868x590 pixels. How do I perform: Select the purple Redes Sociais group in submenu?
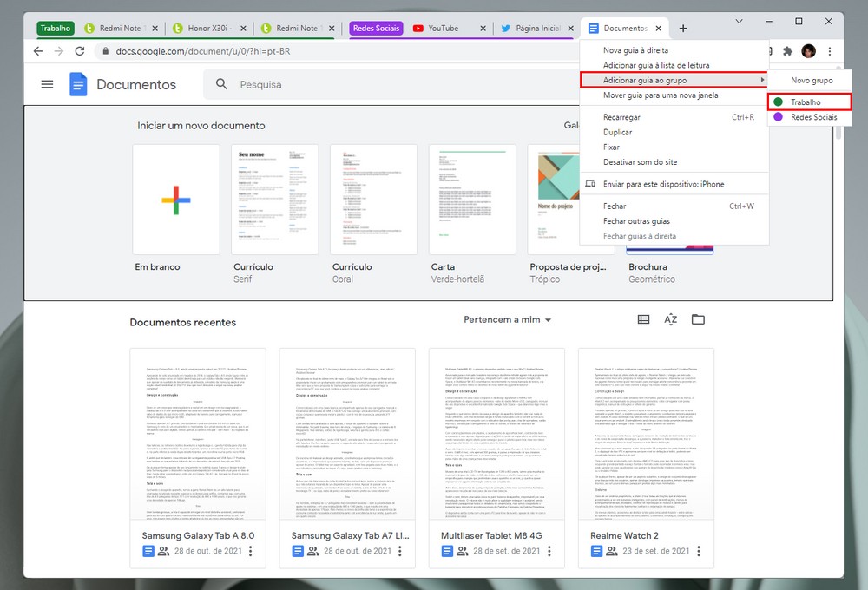[809, 117]
